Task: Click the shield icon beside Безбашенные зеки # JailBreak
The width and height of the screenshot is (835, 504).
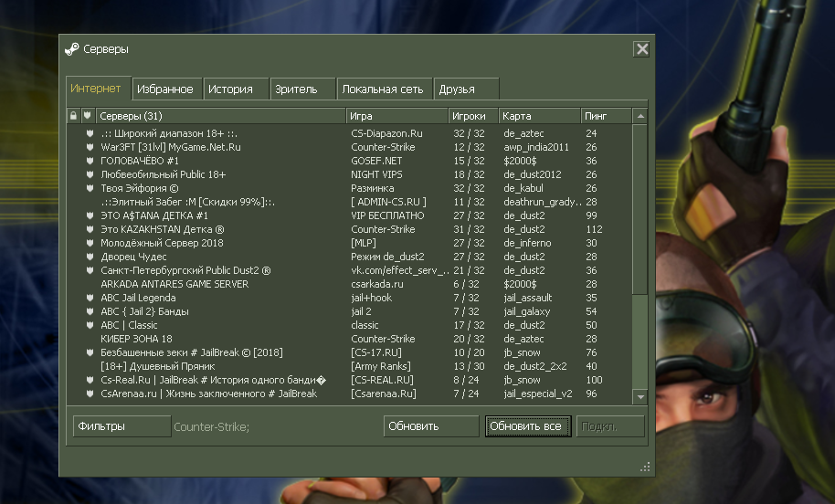Action: coord(90,352)
